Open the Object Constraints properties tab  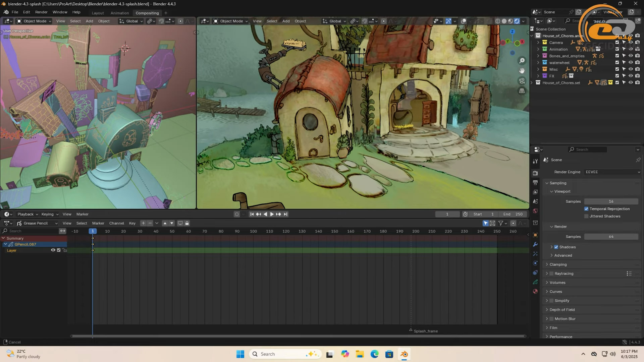click(535, 273)
